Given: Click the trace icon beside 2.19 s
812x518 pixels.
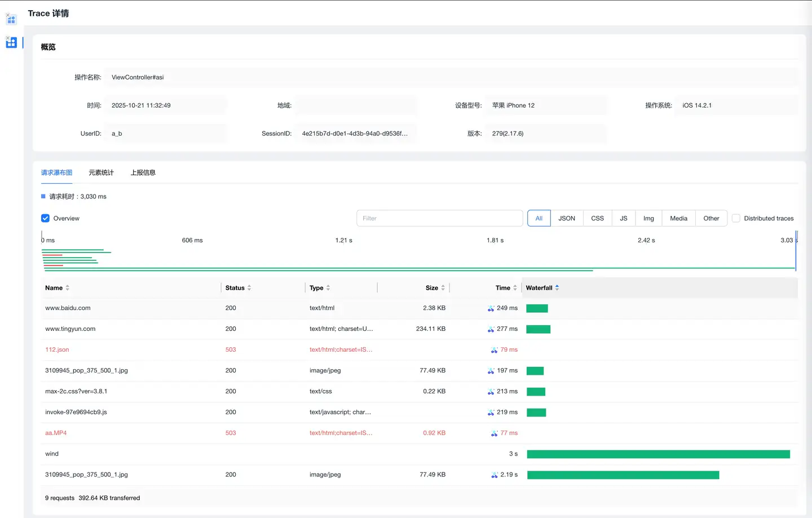Looking at the screenshot, I should pos(494,475).
